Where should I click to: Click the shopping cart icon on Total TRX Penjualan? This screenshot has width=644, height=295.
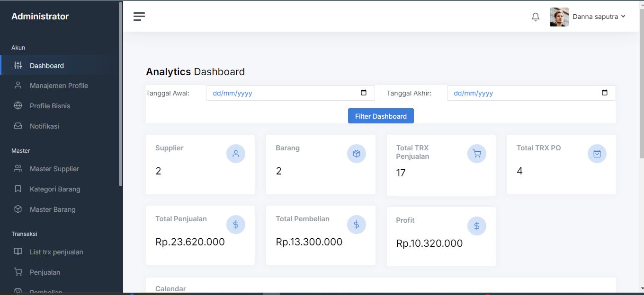[x=477, y=154]
